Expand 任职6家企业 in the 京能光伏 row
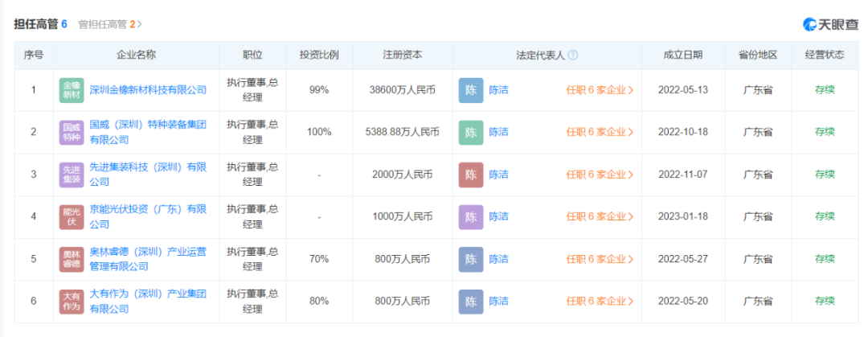The image size is (868, 337). [x=600, y=216]
